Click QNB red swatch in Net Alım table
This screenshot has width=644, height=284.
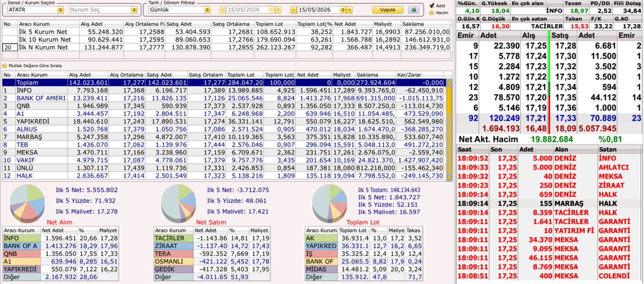[x=21, y=252]
